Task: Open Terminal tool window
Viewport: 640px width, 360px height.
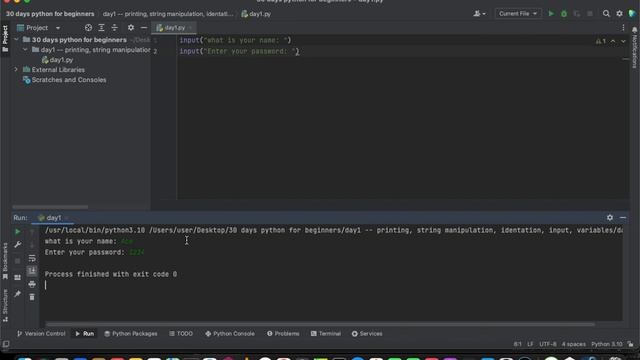Action: click(326, 333)
